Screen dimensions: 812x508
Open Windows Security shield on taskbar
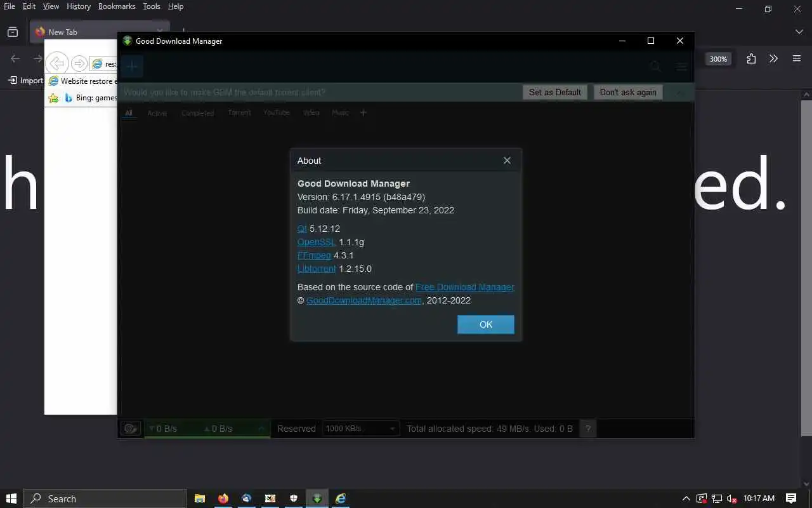(x=293, y=498)
